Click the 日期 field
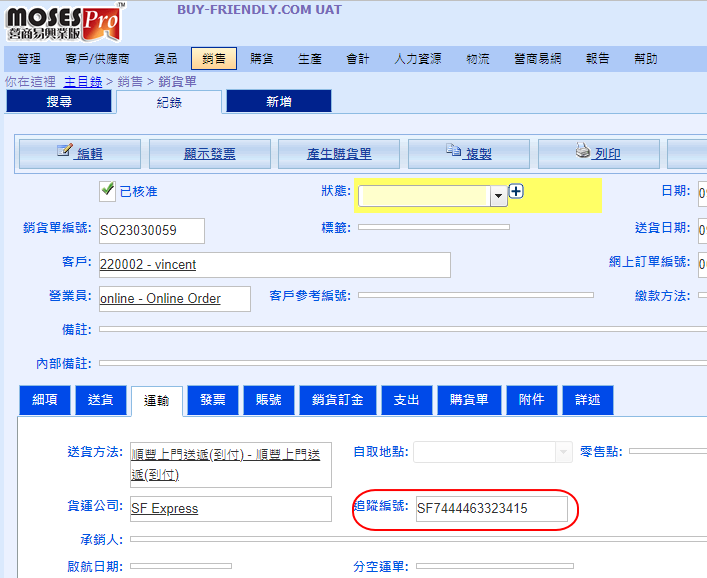The width and height of the screenshot is (707, 578). (x=702, y=193)
